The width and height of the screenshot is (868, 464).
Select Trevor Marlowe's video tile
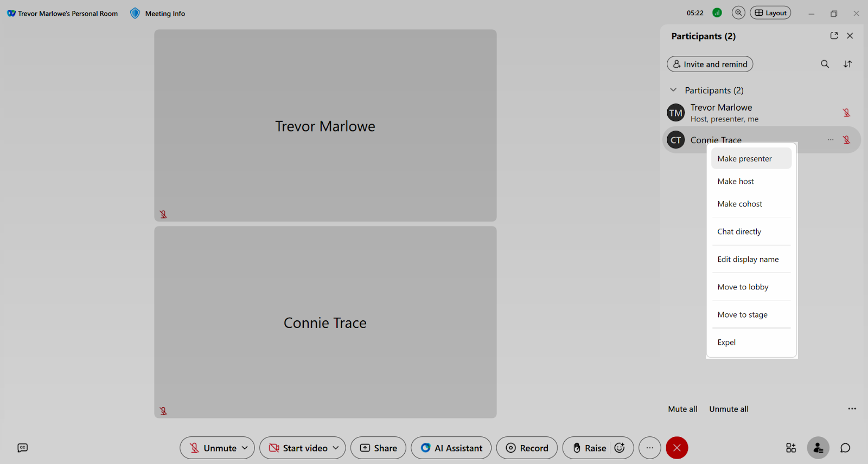325,125
